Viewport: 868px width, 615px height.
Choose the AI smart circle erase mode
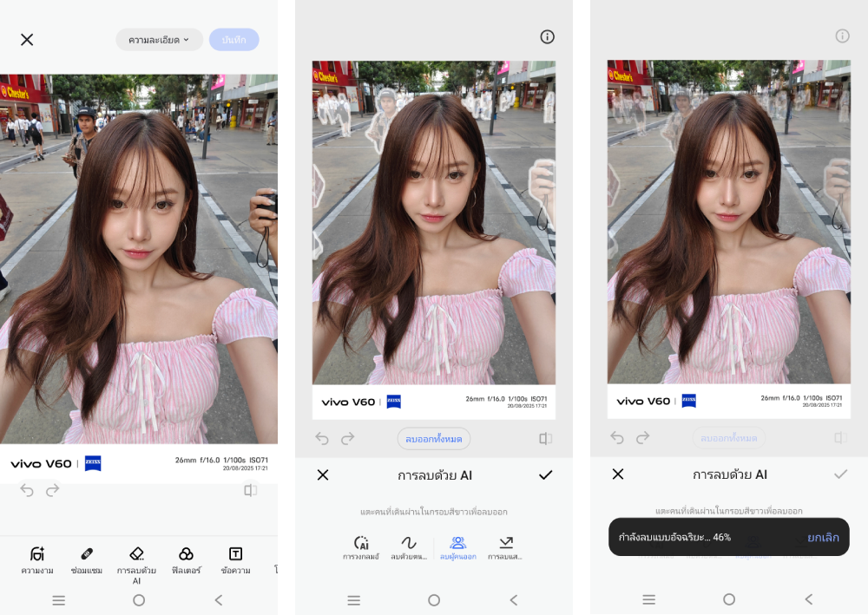coord(361,547)
